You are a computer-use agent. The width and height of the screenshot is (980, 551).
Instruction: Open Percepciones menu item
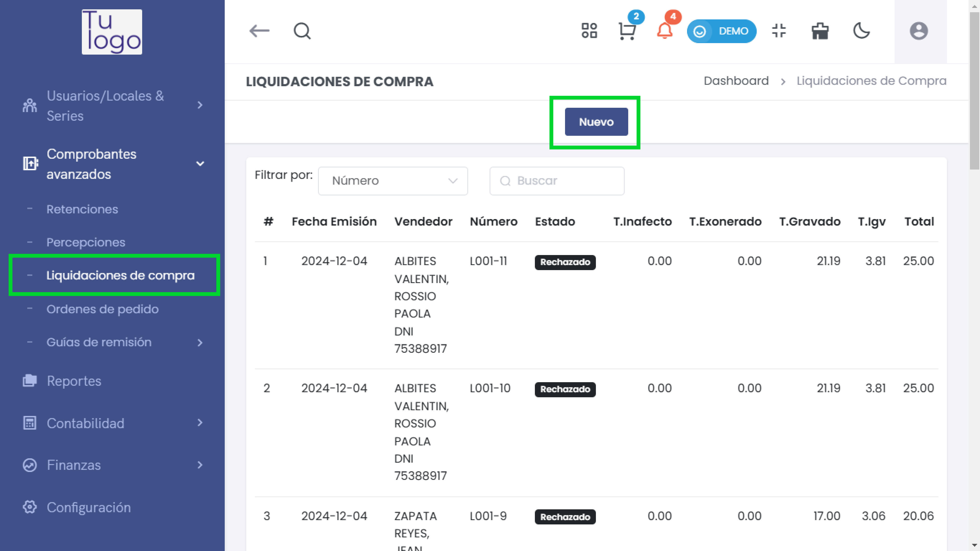coord(86,243)
